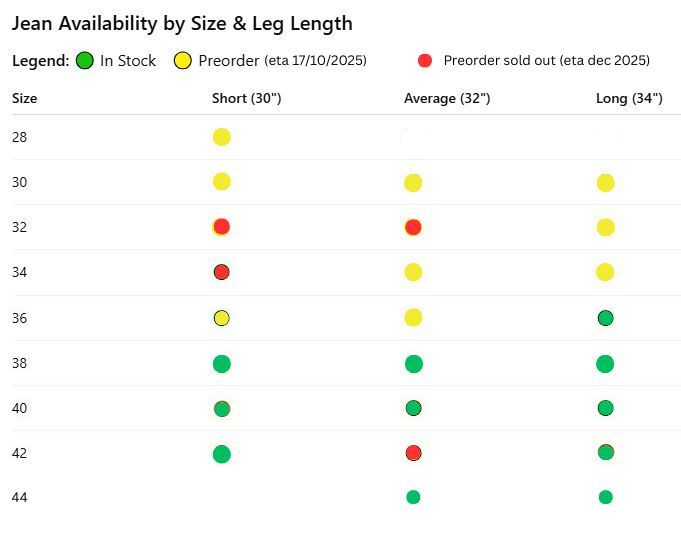Click the Jean Availability title text
681x534 pixels.
tap(182, 24)
